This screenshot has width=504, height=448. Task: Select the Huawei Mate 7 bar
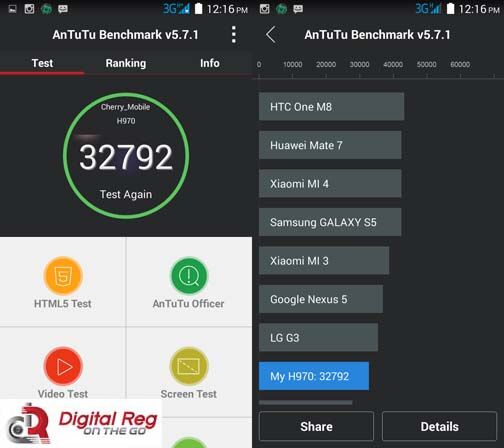(330, 145)
